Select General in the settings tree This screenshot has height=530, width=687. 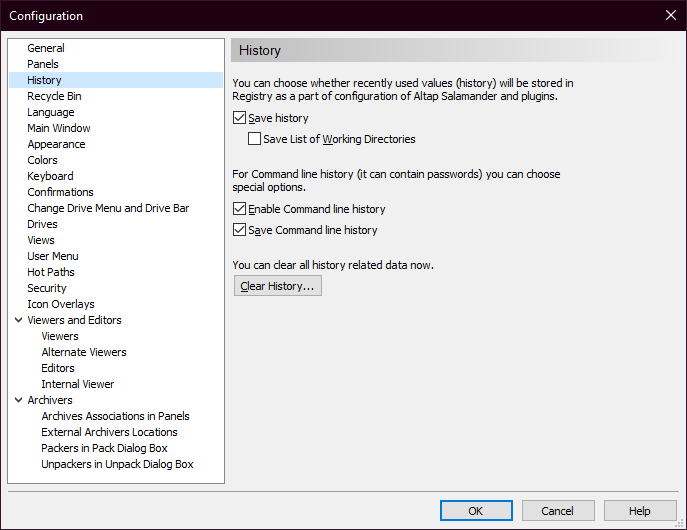pyautogui.click(x=46, y=48)
